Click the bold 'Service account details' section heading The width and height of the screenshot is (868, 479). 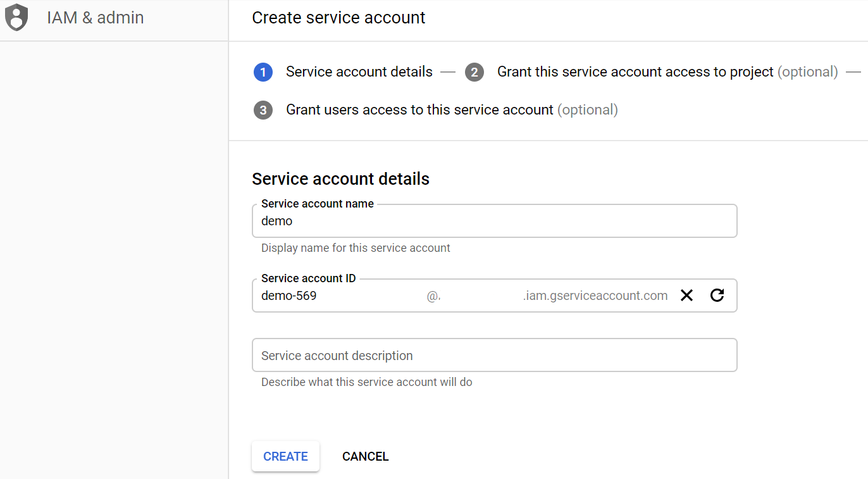[340, 179]
